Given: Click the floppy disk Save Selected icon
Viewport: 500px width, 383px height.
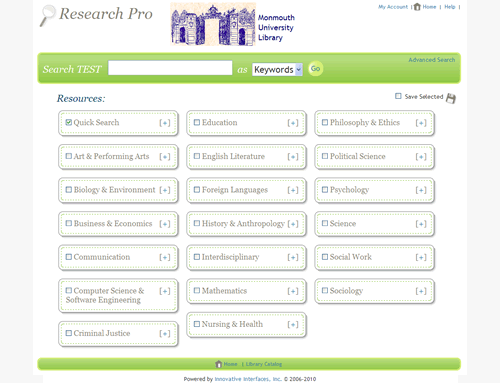Looking at the screenshot, I should [x=451, y=98].
